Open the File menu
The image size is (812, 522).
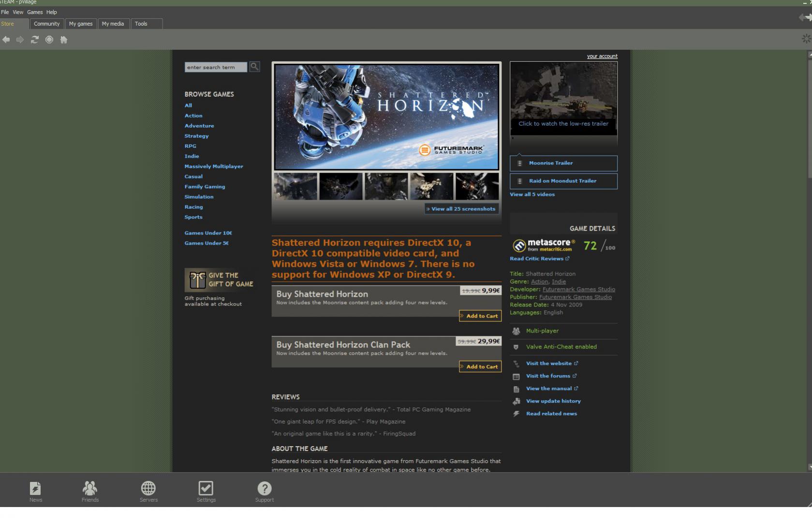5,12
